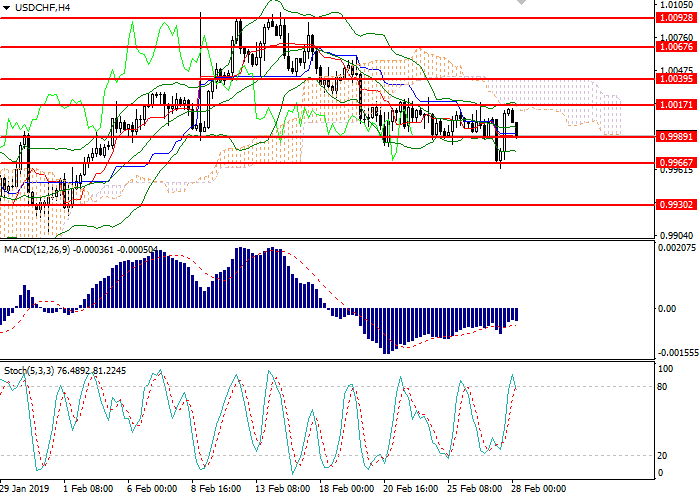Click the MACD 0.00 zero-line scale value
Image resolution: width=700 pixels, height=500 pixels.
[x=666, y=309]
